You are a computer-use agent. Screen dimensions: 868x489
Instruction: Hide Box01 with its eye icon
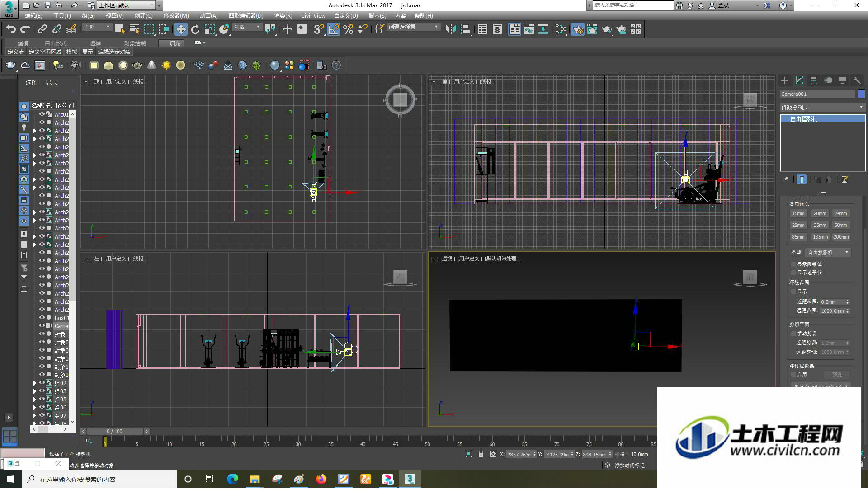click(42, 318)
